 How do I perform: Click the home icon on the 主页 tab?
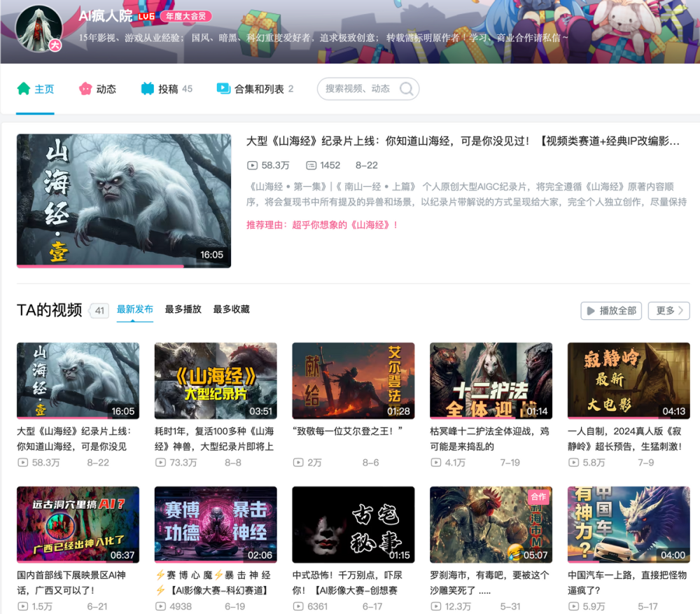tap(24, 89)
